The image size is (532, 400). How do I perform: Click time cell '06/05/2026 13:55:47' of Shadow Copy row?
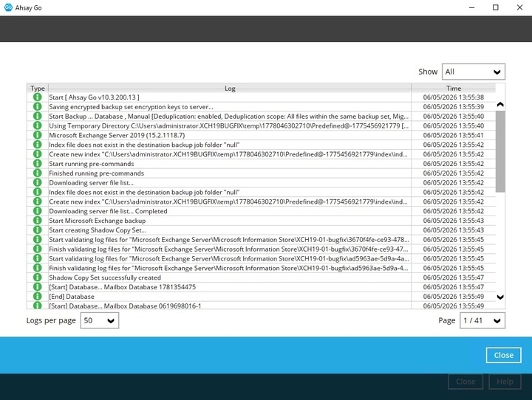454,277
